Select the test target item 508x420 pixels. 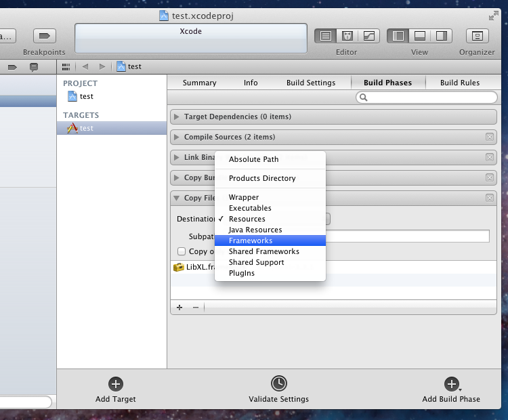[x=112, y=128]
